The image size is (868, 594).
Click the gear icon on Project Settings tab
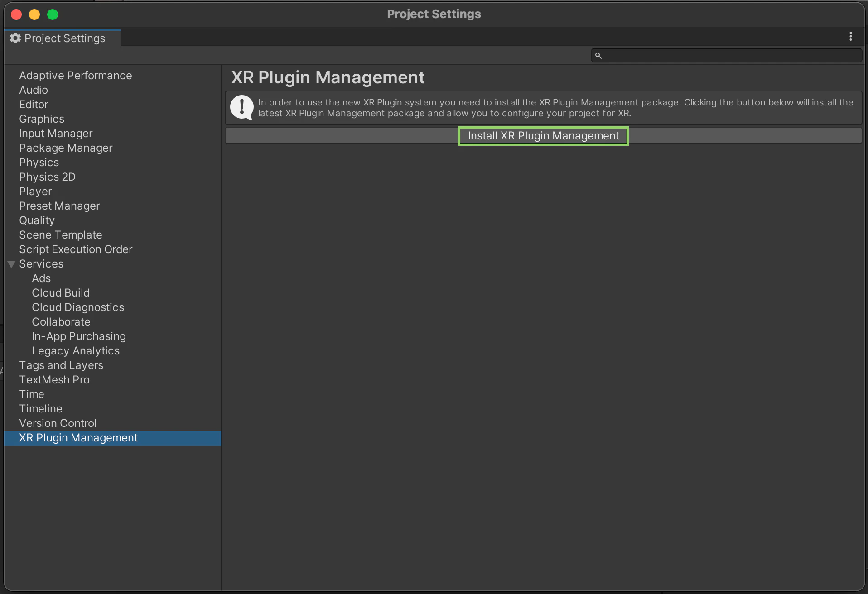[x=15, y=38]
